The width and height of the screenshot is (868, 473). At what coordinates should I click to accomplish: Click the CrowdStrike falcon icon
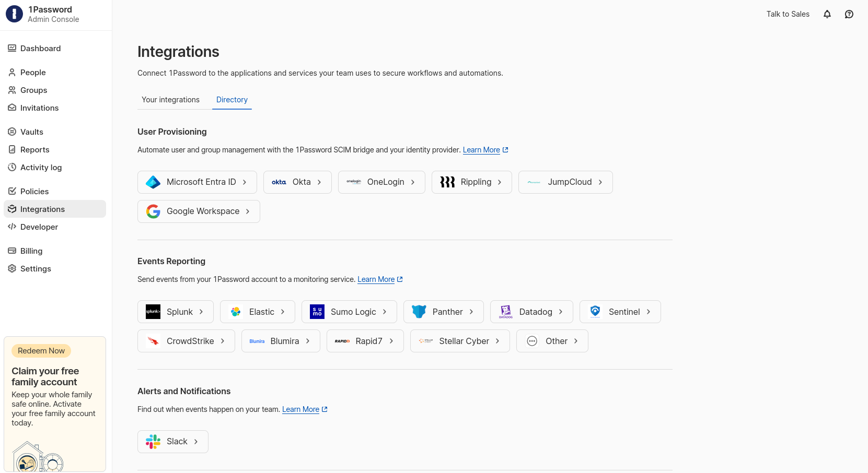pos(153,341)
